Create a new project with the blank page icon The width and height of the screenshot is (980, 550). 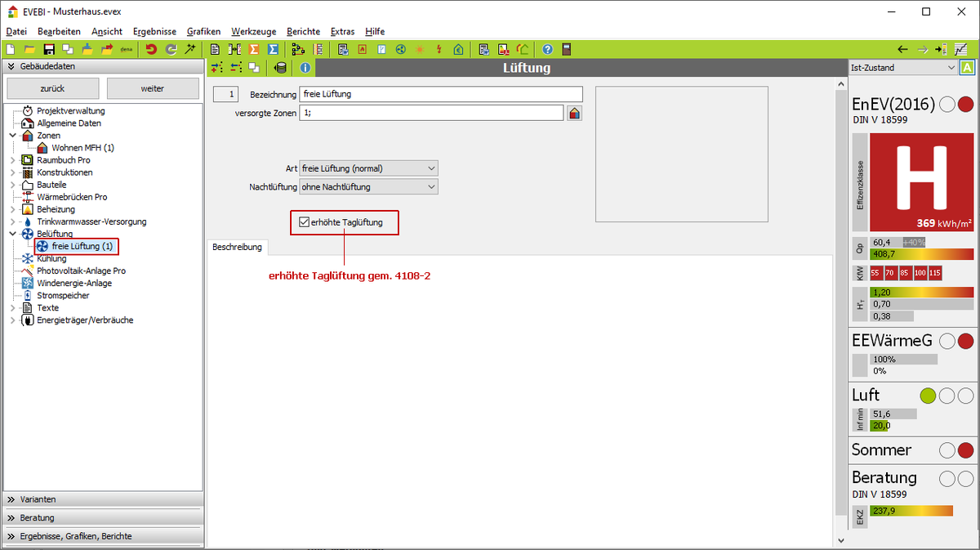[10, 49]
